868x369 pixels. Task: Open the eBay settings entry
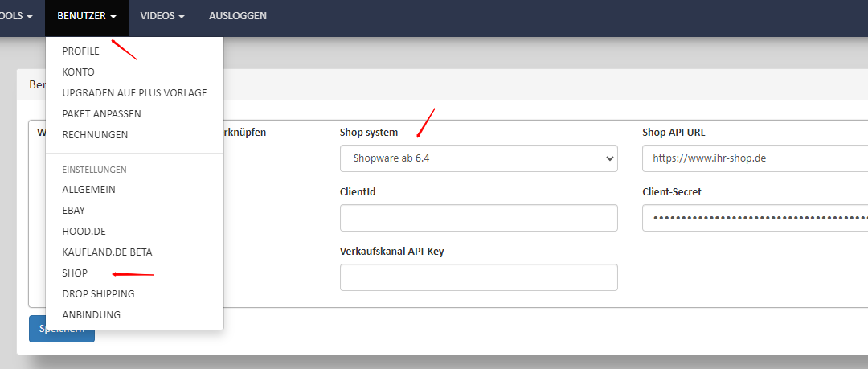coord(73,211)
